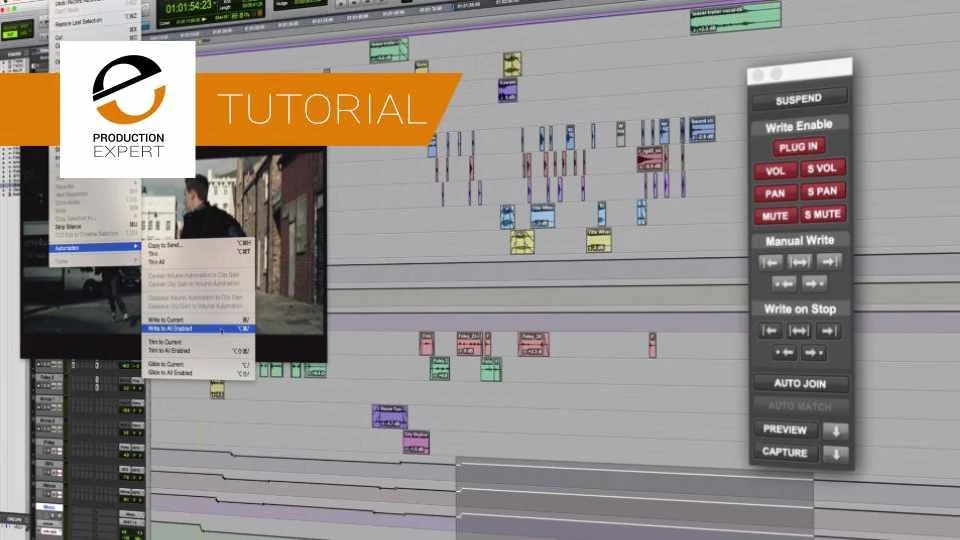Click the SUSPEND automation button
Image resolution: width=960 pixels, height=540 pixels.
799,99
